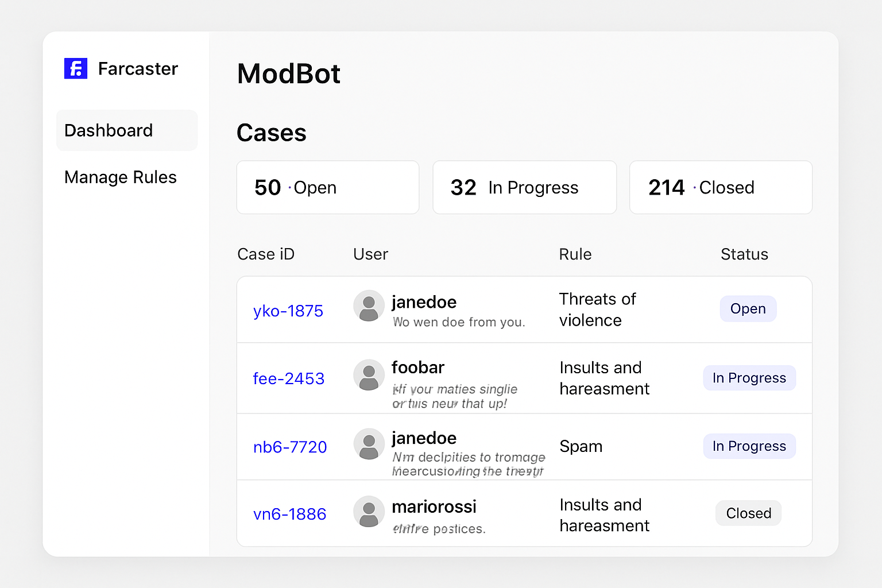The image size is (882, 588).
Task: Click the Farcaster logo icon
Action: [75, 68]
